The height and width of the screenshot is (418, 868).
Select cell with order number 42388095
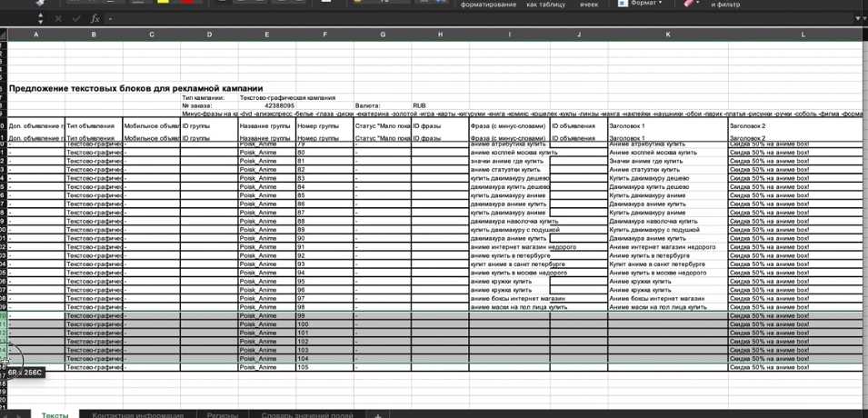[266, 105]
